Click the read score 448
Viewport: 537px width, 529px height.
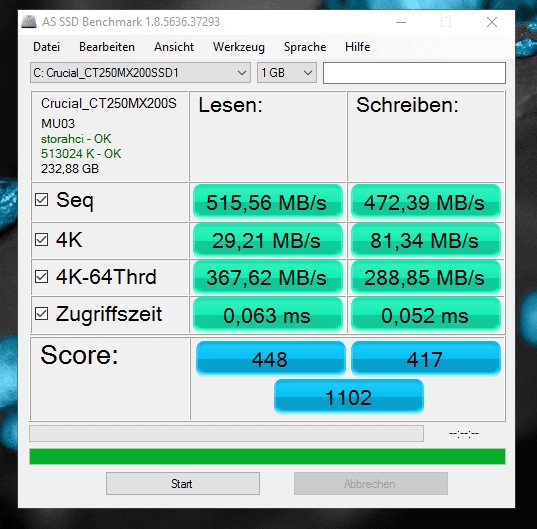[x=271, y=358]
